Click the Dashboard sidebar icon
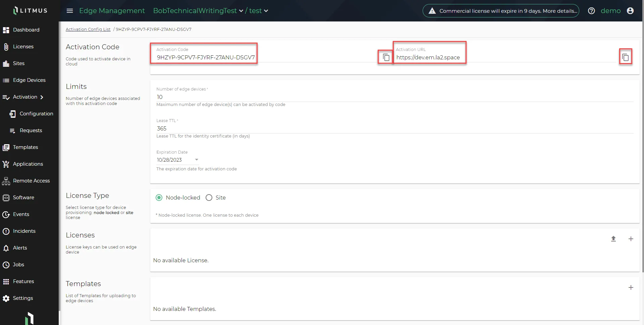This screenshot has height=325, width=644. (x=6, y=30)
